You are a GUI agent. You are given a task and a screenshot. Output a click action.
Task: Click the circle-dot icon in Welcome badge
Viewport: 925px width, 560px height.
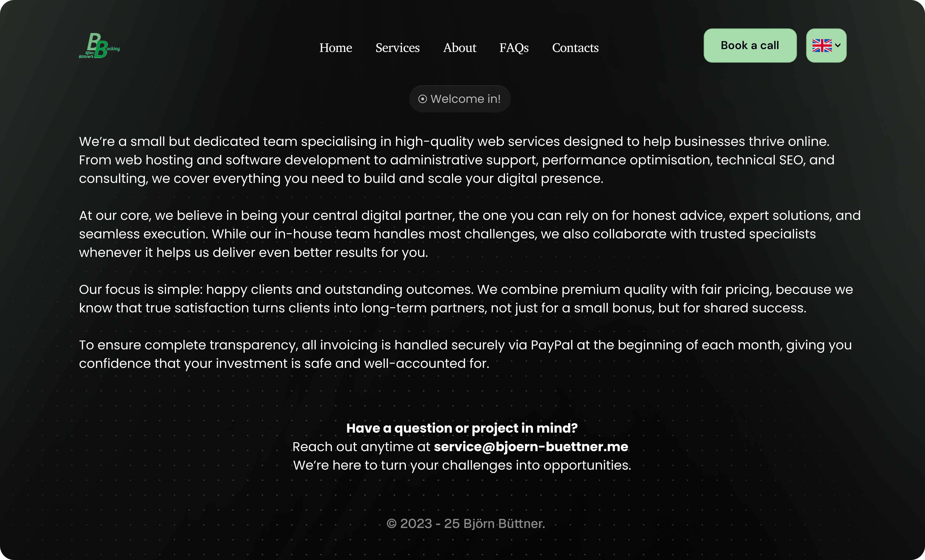pyautogui.click(x=422, y=99)
